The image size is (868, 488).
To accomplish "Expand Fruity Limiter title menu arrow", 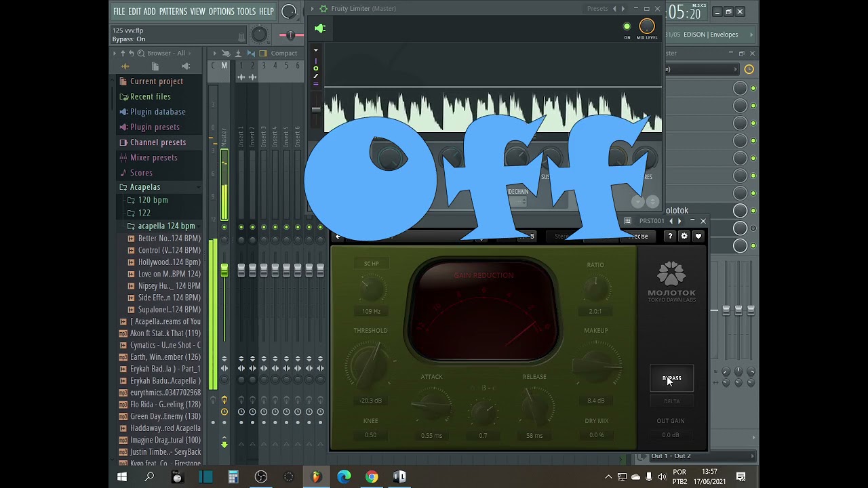I will [313, 9].
